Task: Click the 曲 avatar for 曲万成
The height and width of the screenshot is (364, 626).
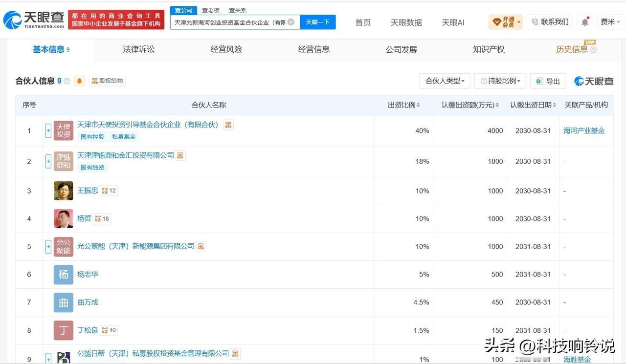Action: [x=64, y=302]
